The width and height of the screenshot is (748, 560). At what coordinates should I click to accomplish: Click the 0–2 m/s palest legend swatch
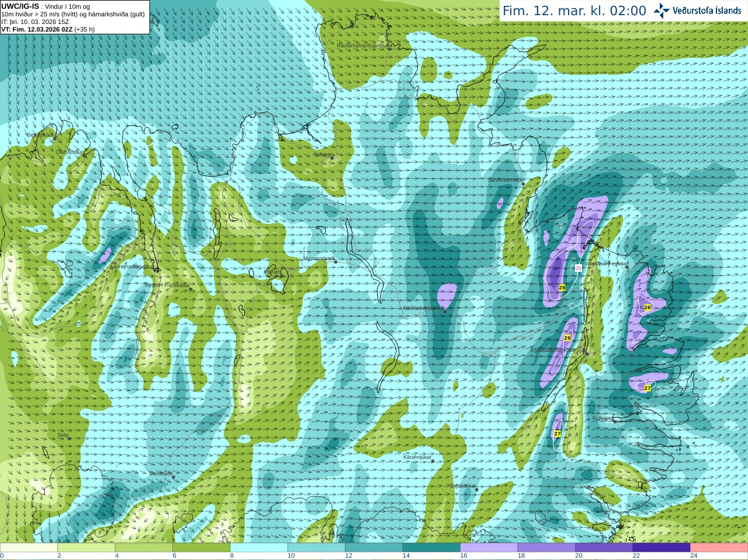(x=29, y=548)
